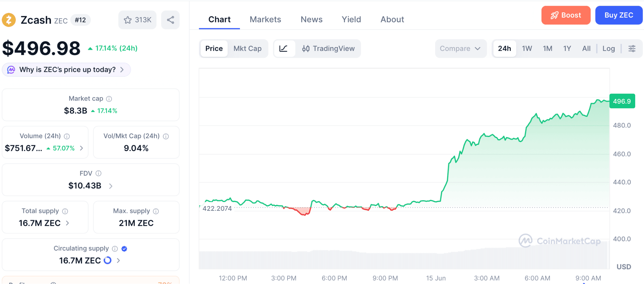Open chart settings sliders icon
644x284 pixels.
[x=632, y=49]
